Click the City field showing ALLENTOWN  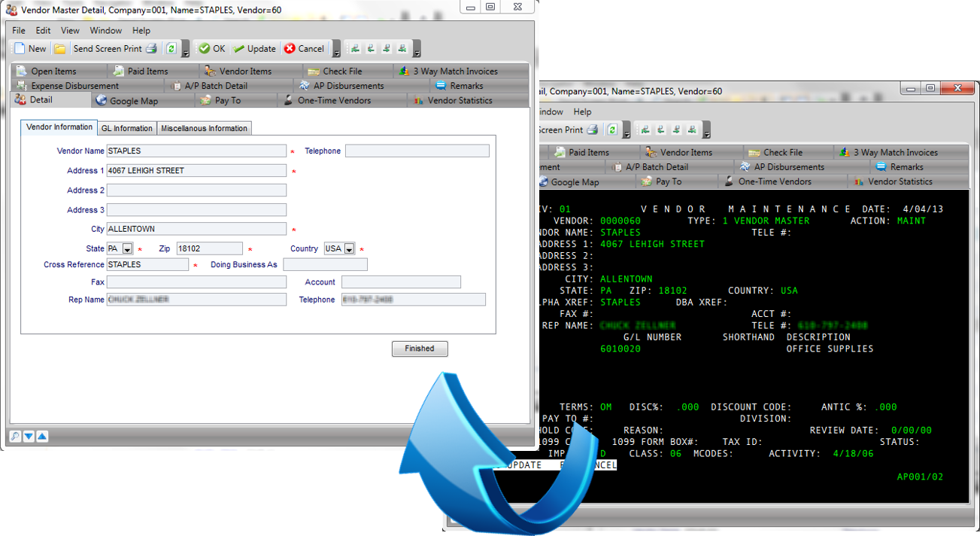pyautogui.click(x=196, y=229)
